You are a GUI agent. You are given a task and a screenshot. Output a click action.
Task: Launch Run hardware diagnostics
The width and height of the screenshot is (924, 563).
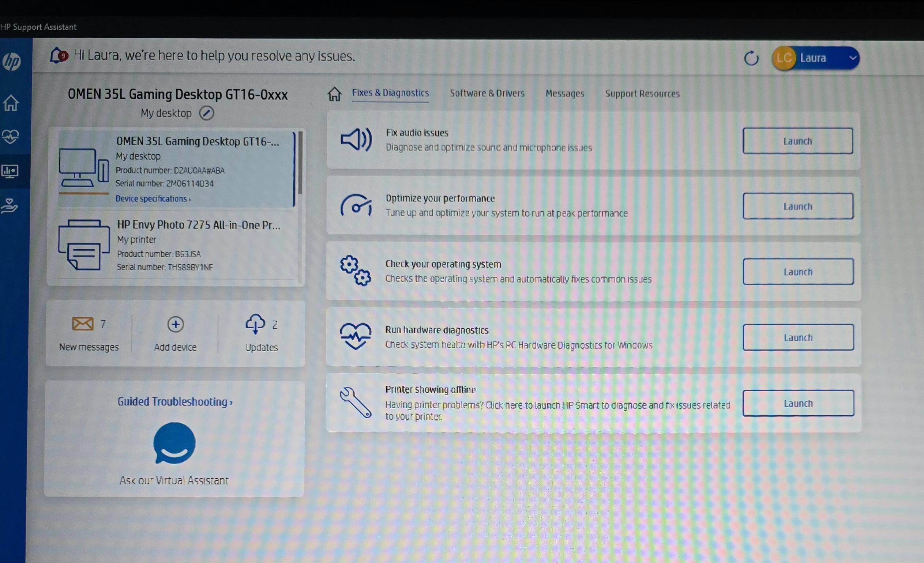tap(798, 337)
